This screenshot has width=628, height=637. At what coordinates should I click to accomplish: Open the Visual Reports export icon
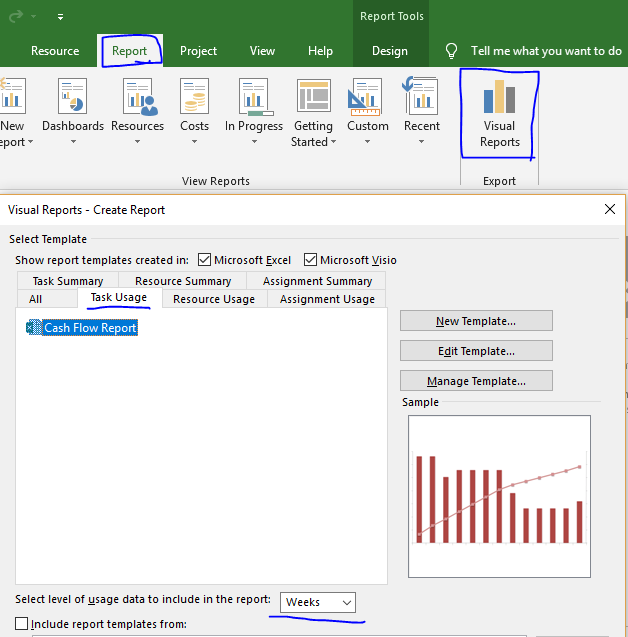pos(499,113)
